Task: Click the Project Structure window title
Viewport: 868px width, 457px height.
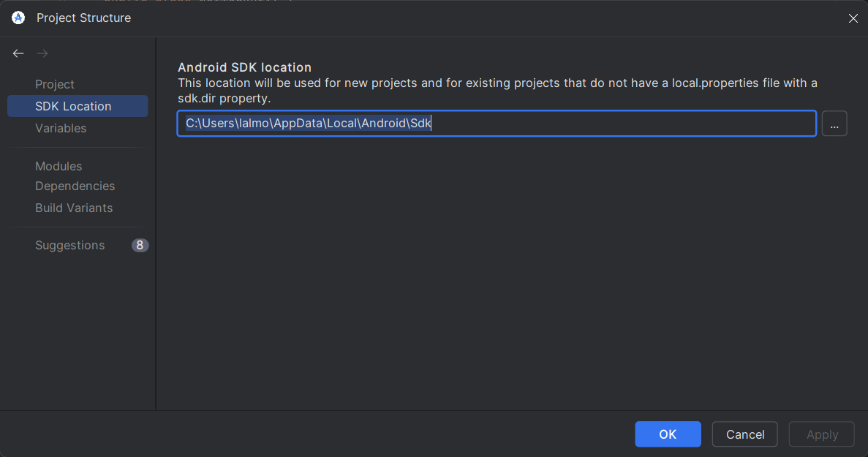Action: (83, 18)
